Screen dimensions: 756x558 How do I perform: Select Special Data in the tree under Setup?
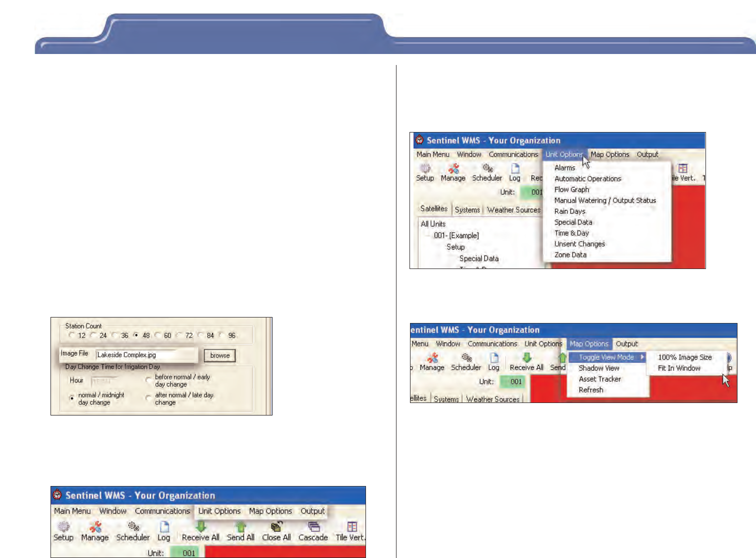[479, 258]
